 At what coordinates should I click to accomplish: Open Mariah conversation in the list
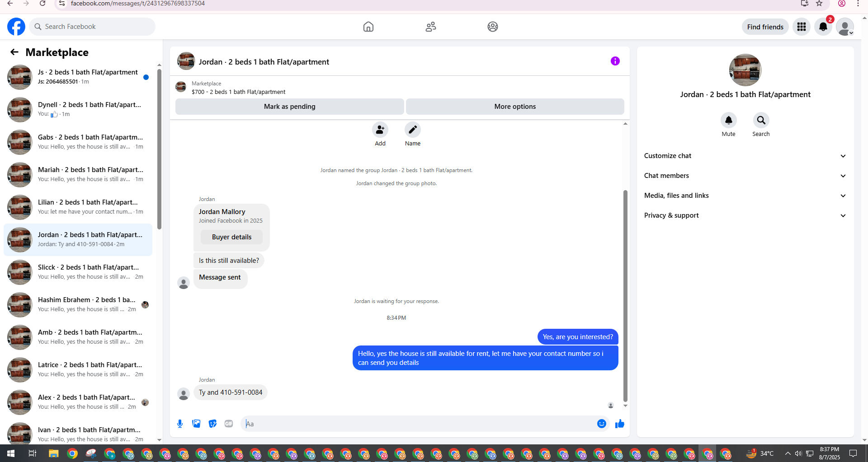click(78, 175)
